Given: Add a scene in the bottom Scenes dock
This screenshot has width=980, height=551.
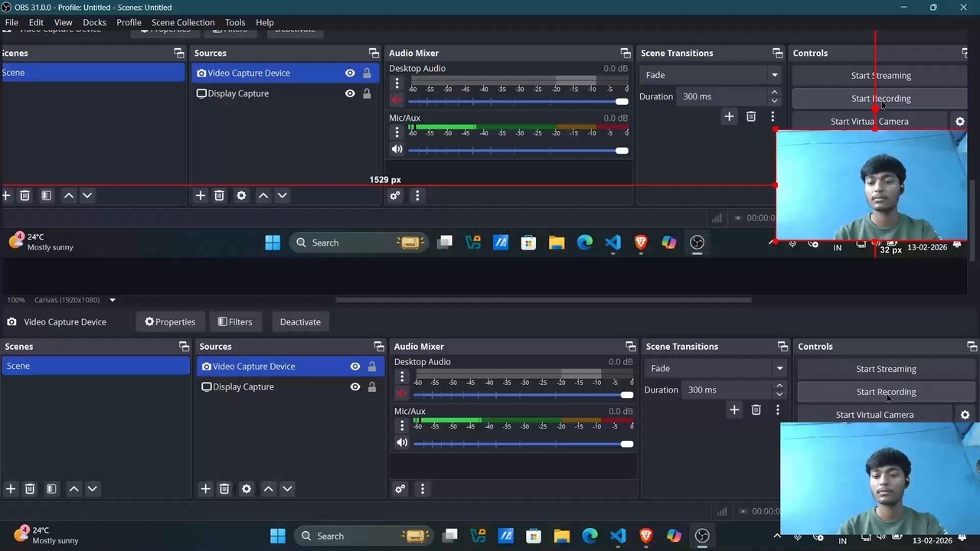Looking at the screenshot, I should (11, 489).
